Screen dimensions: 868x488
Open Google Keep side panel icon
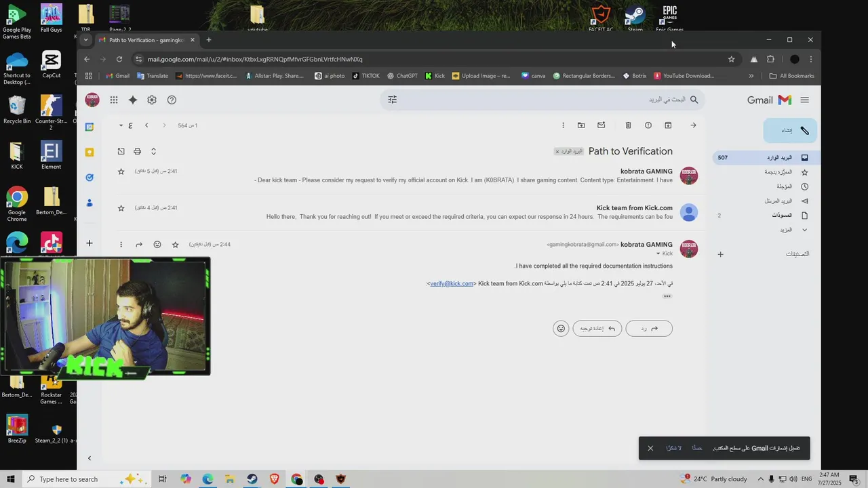click(x=90, y=152)
